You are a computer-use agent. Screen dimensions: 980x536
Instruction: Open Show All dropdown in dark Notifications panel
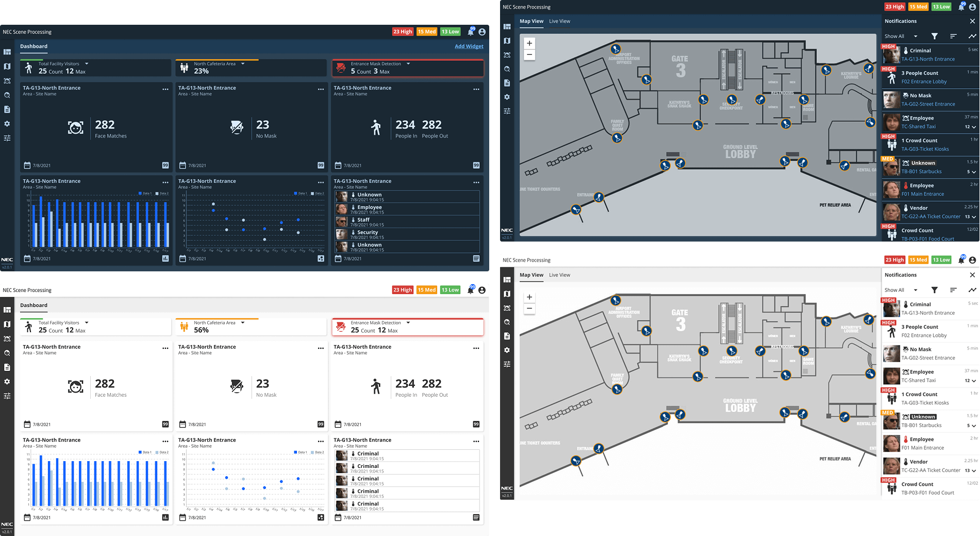[x=901, y=36]
